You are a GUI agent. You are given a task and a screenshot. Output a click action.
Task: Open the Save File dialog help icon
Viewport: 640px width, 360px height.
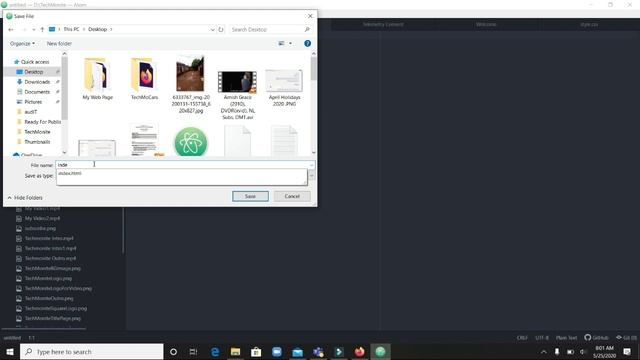click(x=307, y=43)
